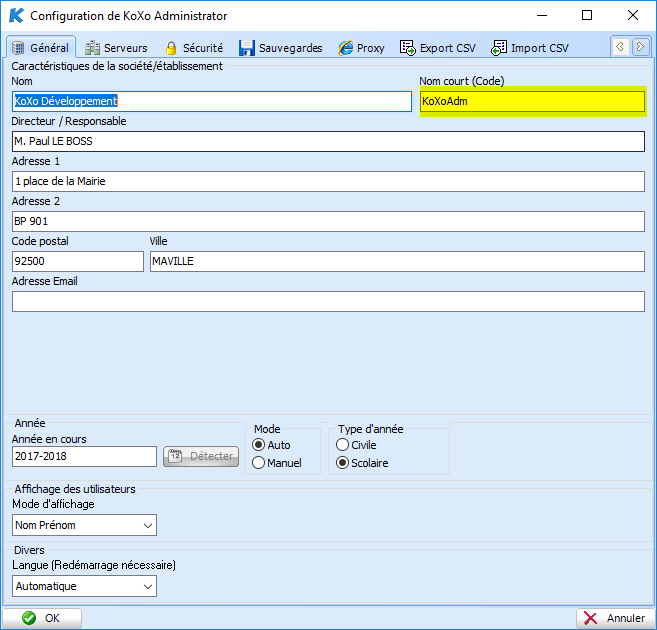Click the Import CSV icon
Image resolution: width=657 pixels, height=630 pixels.
pyautogui.click(x=499, y=48)
